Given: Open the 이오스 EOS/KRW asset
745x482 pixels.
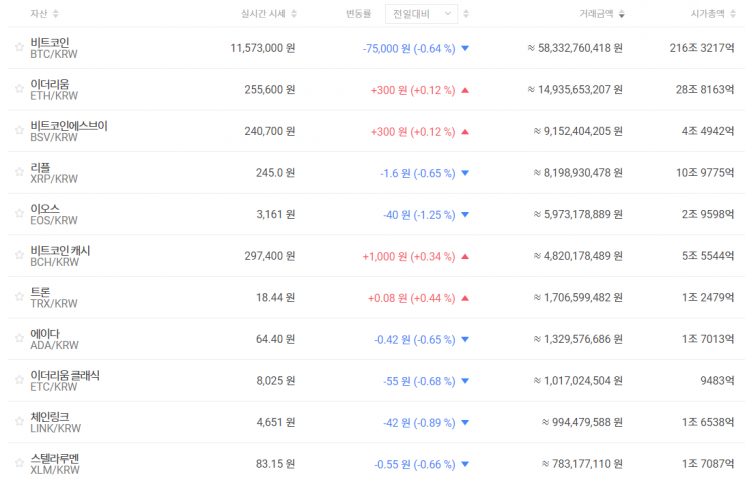Looking at the screenshot, I should pos(54,214).
